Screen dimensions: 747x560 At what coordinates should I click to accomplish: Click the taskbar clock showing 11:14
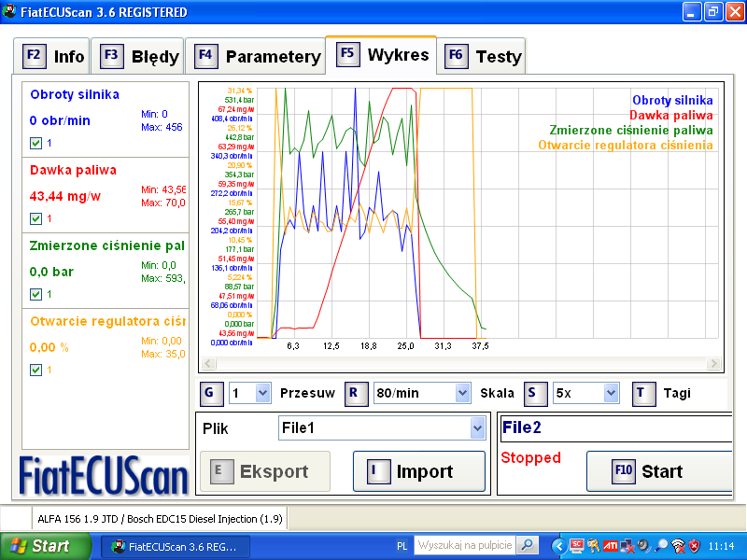point(721,546)
